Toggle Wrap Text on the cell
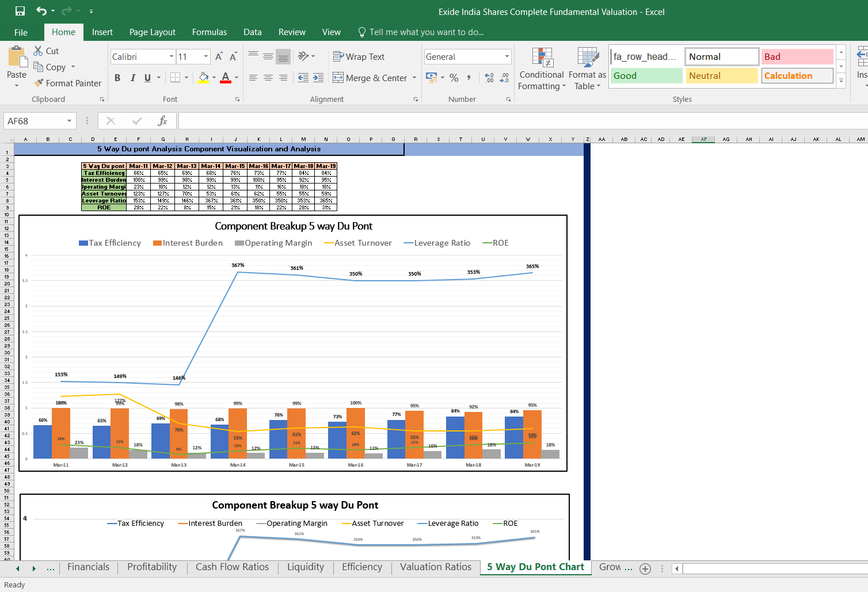 pyautogui.click(x=359, y=56)
